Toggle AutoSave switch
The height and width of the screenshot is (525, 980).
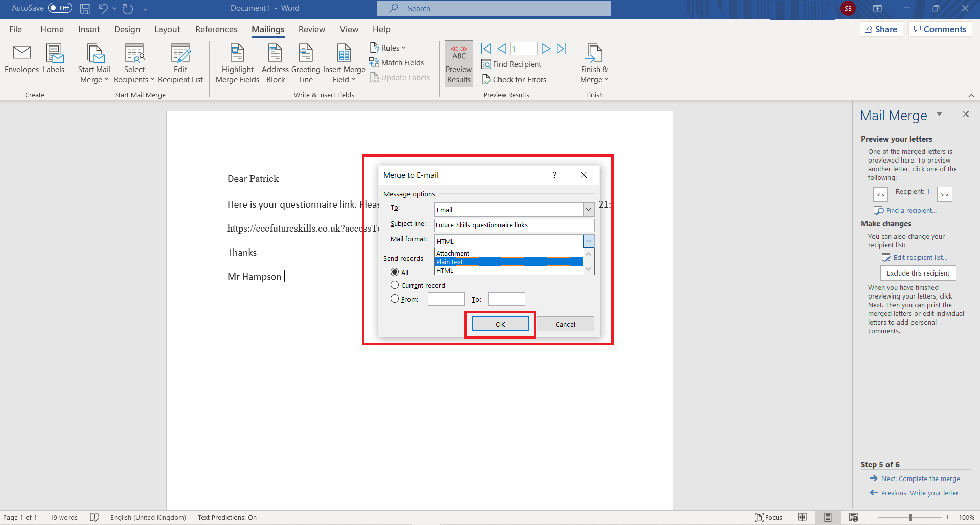pos(60,8)
